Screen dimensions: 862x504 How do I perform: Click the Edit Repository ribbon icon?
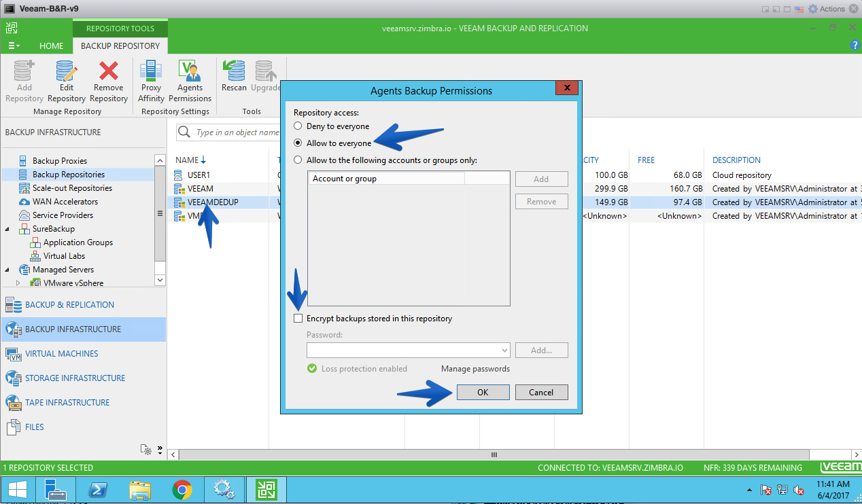coord(67,82)
